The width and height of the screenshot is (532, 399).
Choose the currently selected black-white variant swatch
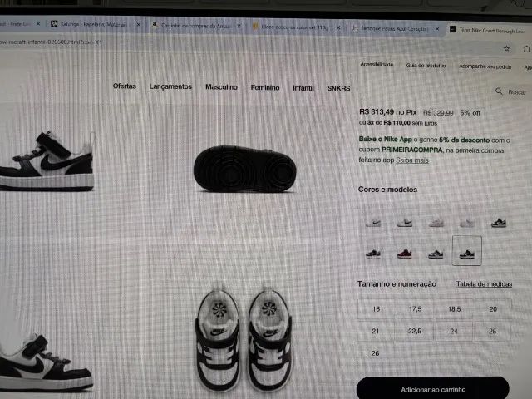pyautogui.click(x=467, y=251)
